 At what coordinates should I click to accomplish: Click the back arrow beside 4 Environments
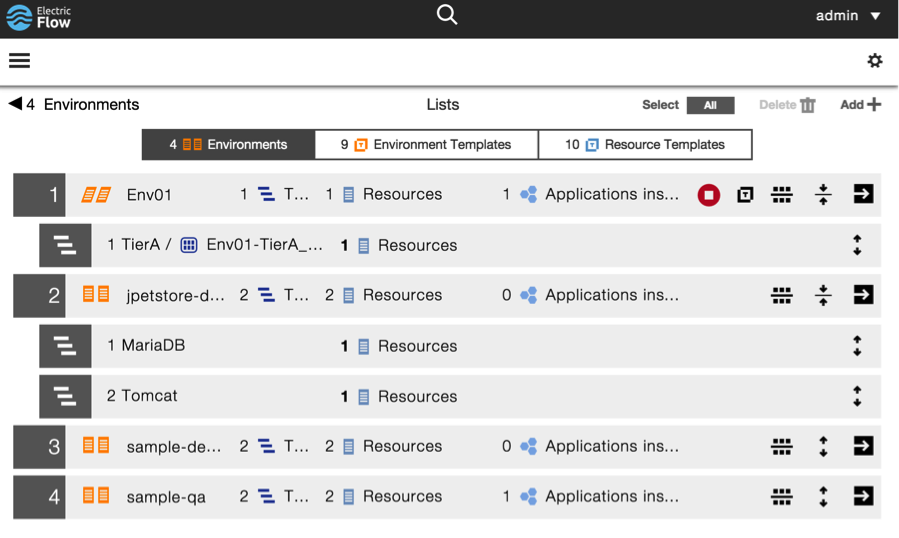point(15,104)
